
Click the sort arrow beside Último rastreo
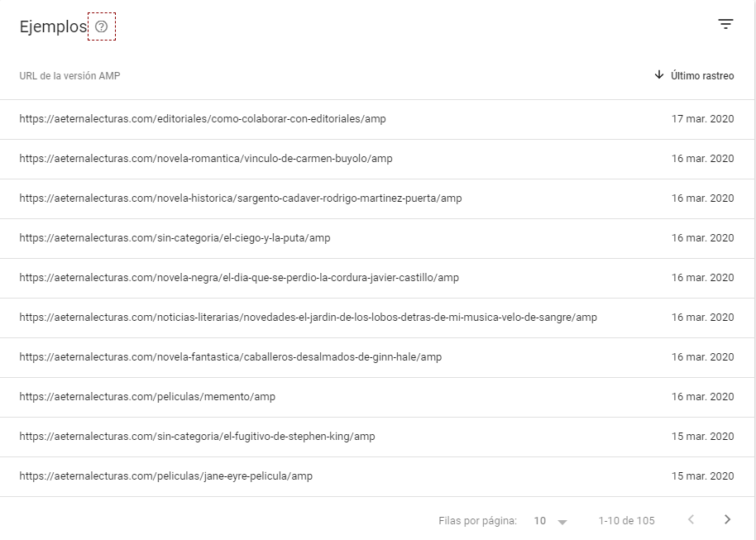658,74
